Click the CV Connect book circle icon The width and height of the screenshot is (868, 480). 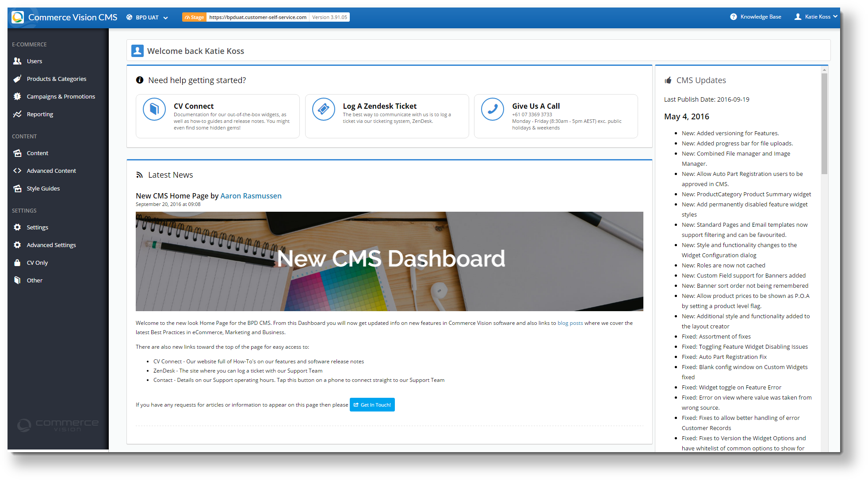pos(154,109)
